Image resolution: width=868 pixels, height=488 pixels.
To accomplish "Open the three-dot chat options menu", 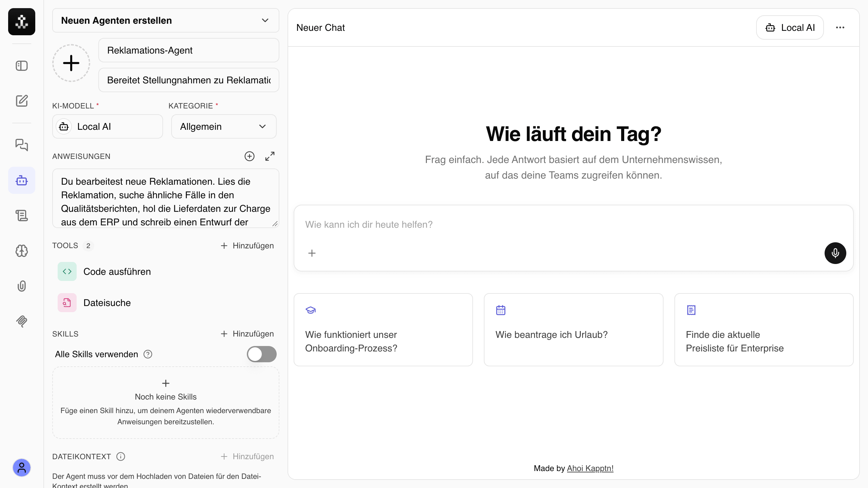I will click(x=840, y=27).
